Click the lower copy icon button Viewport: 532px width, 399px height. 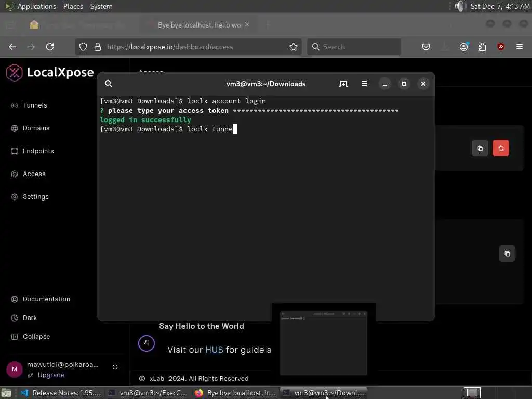[507, 254]
